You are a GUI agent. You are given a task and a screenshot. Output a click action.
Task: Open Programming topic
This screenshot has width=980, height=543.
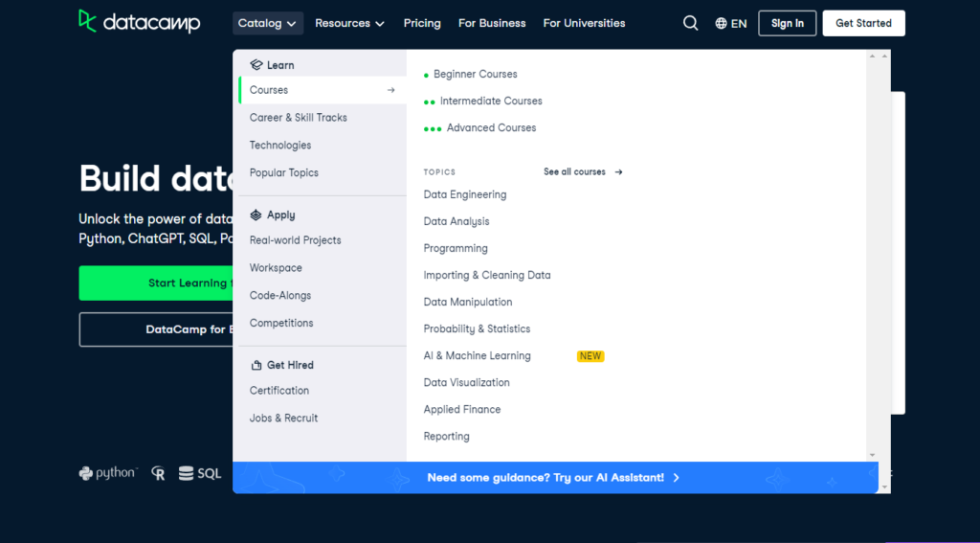pyautogui.click(x=456, y=248)
